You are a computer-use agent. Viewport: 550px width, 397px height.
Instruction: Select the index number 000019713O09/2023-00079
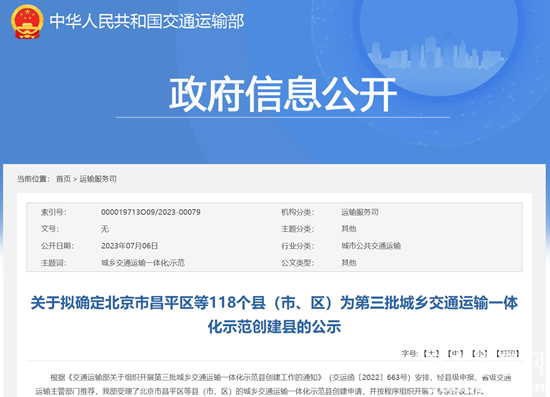point(151,212)
